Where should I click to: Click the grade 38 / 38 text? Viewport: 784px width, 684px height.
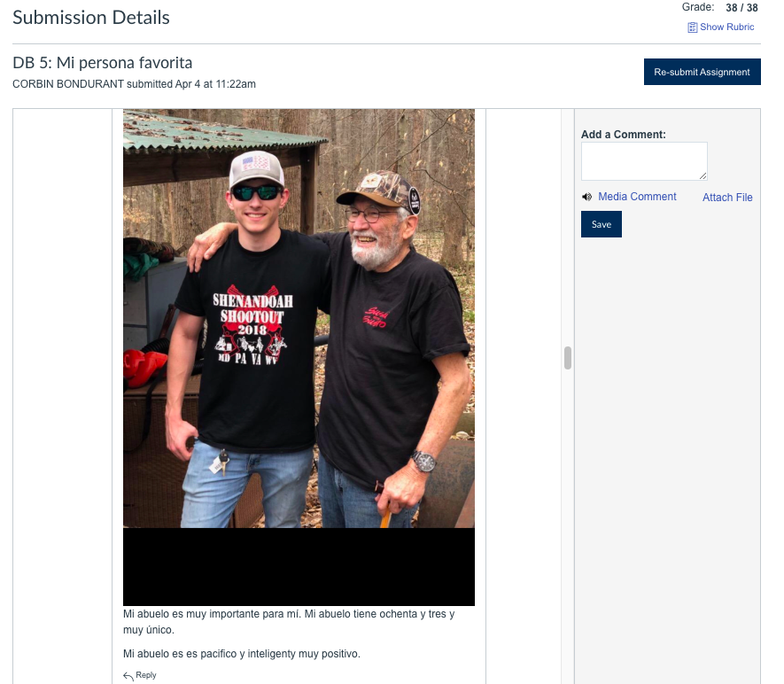[741, 7]
